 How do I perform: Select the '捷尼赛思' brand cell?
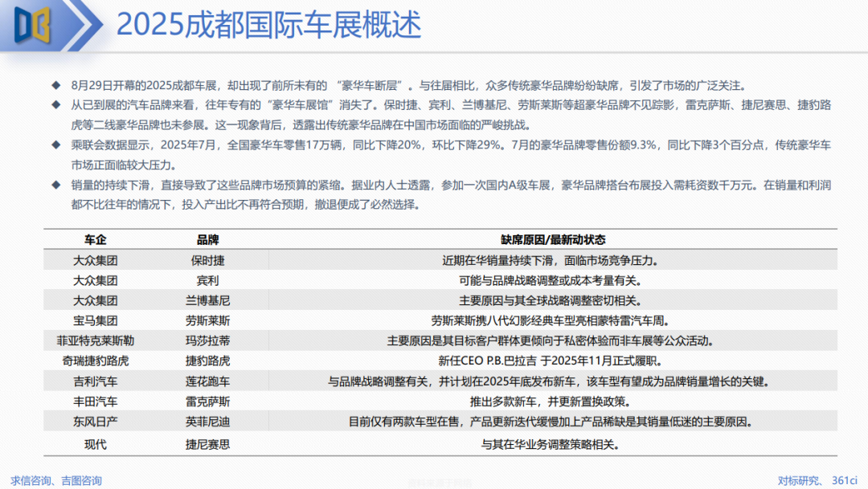coord(207,444)
